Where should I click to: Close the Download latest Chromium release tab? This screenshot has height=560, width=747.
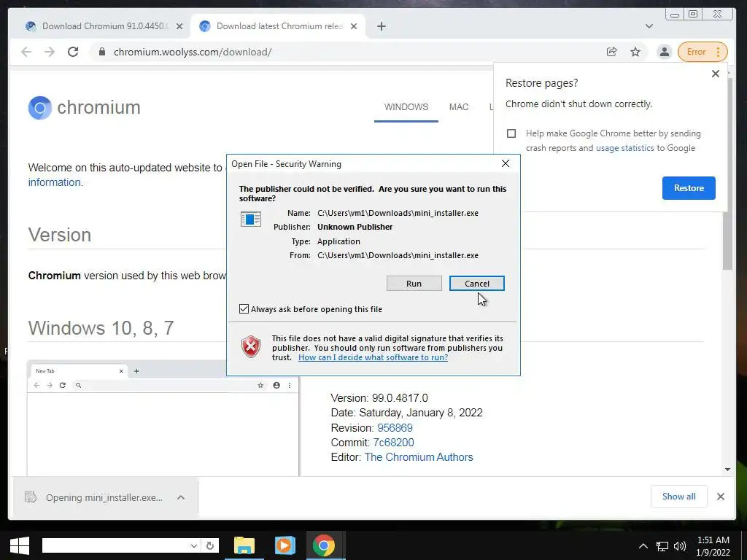click(x=354, y=26)
